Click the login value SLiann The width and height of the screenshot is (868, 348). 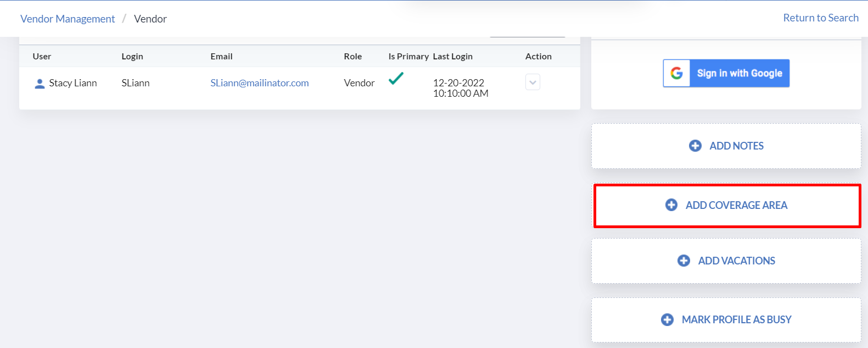click(136, 83)
